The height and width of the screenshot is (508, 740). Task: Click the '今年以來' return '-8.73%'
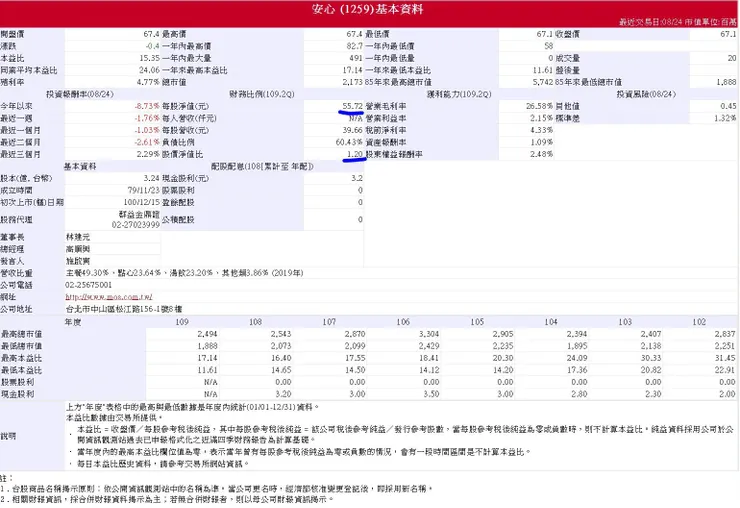pos(147,106)
